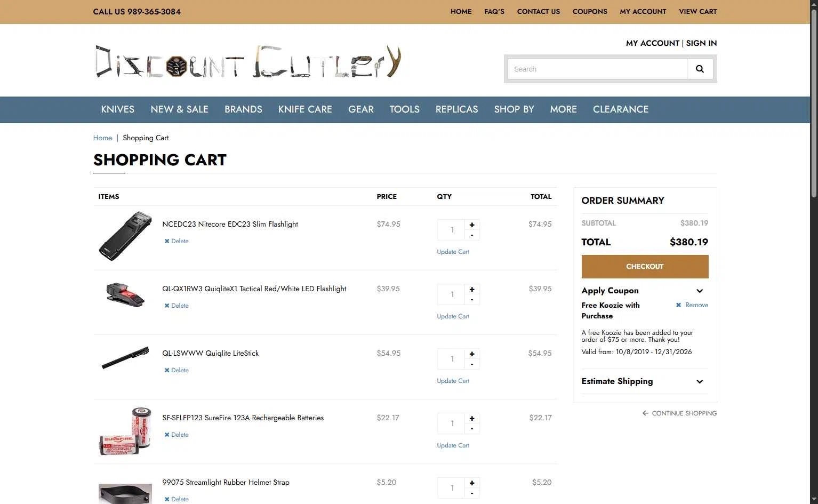Click My Account link above the search box
Viewport: 818px width, 504px height.
tap(653, 43)
